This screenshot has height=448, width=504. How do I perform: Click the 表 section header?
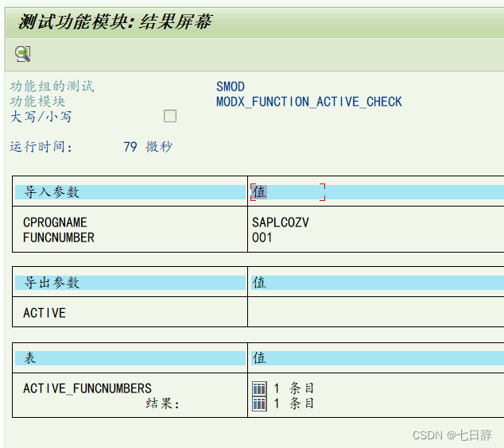click(30, 357)
